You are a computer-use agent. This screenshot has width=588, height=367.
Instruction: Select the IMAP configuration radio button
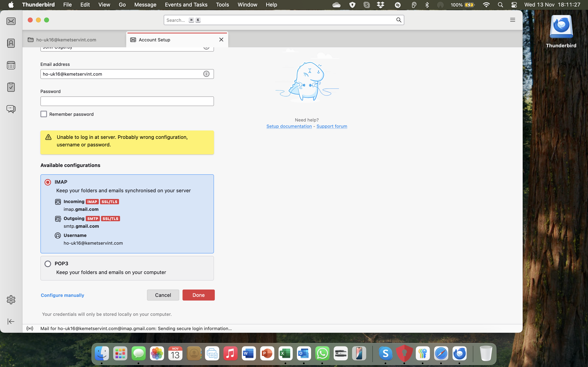click(x=48, y=182)
